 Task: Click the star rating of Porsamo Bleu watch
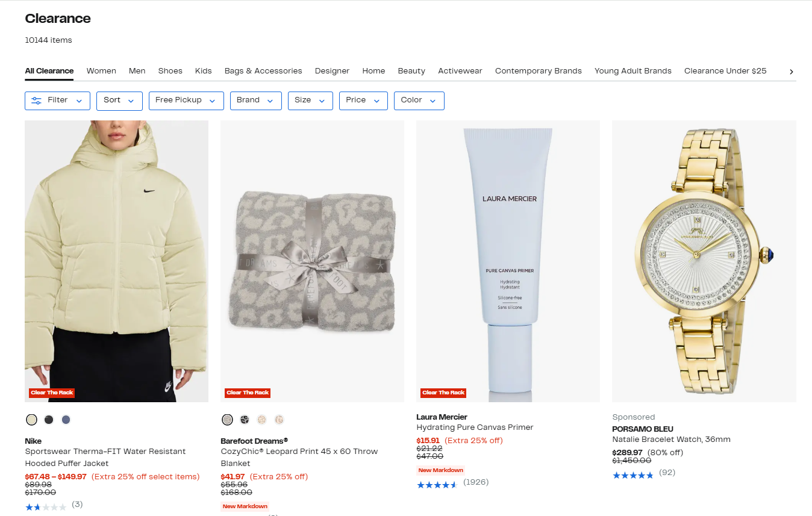[633, 475]
